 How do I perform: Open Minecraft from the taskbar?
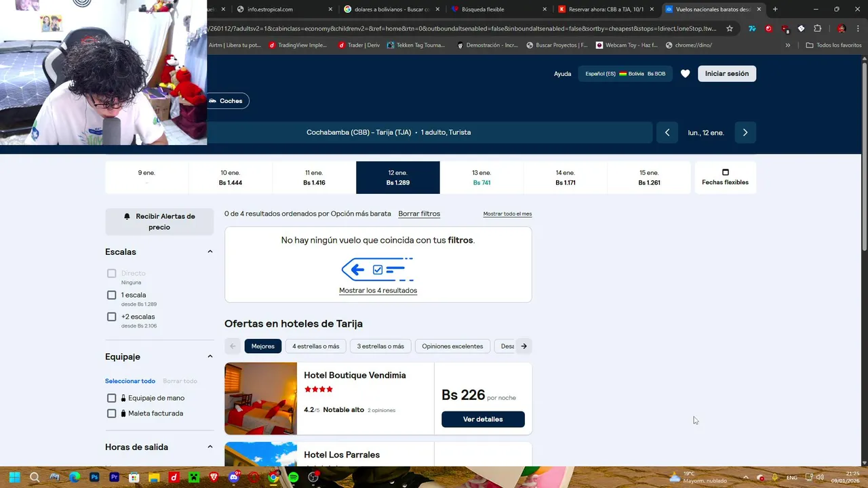pyautogui.click(x=194, y=477)
